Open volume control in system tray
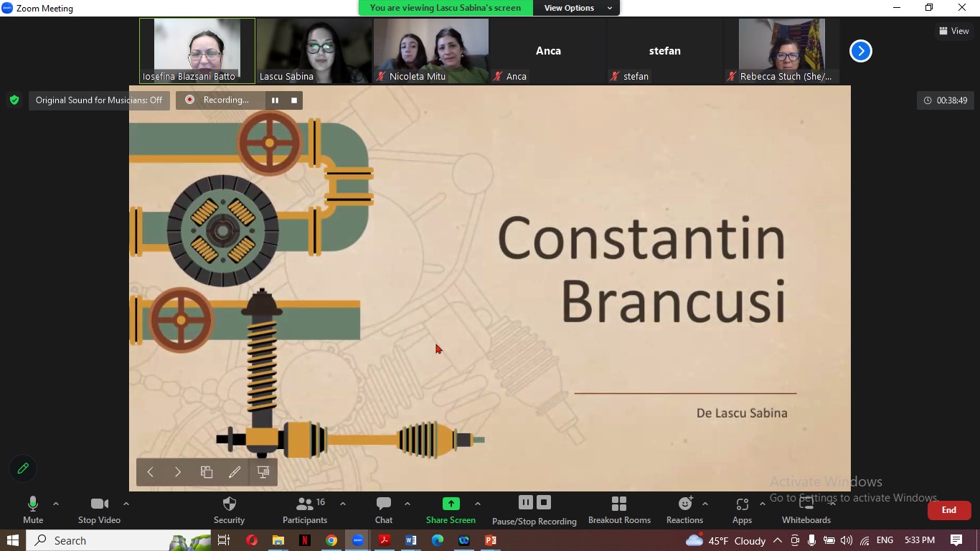Image resolution: width=980 pixels, height=551 pixels. coord(847,540)
